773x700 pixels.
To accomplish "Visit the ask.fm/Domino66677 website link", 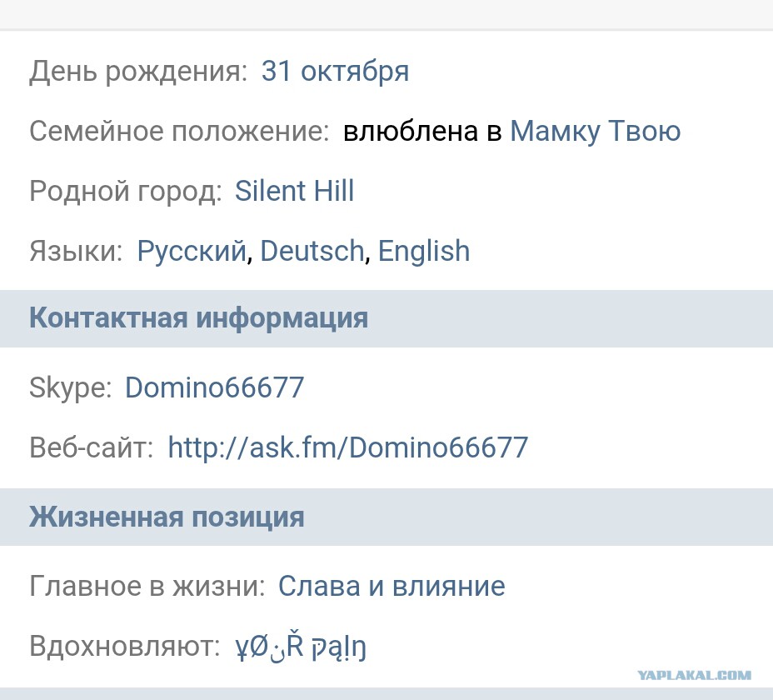I will 348,448.
